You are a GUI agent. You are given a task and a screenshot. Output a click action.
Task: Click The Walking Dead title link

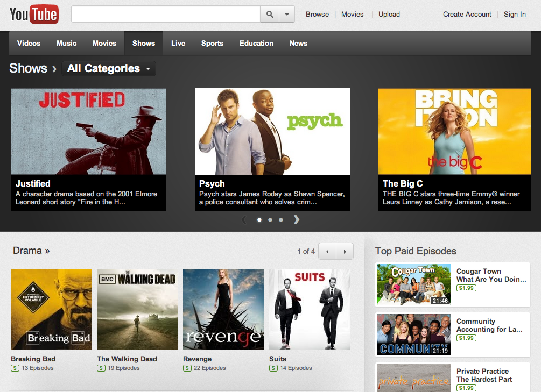(x=127, y=359)
